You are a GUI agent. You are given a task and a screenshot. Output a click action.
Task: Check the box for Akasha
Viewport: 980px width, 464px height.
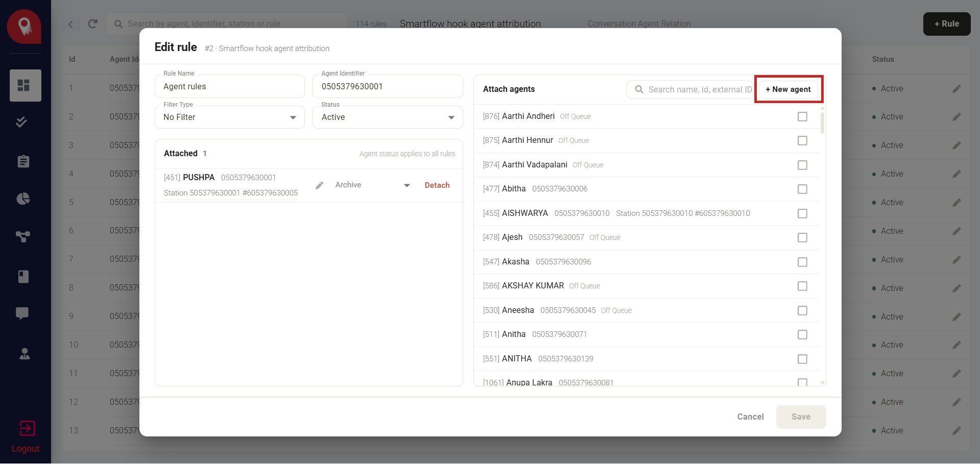point(802,262)
